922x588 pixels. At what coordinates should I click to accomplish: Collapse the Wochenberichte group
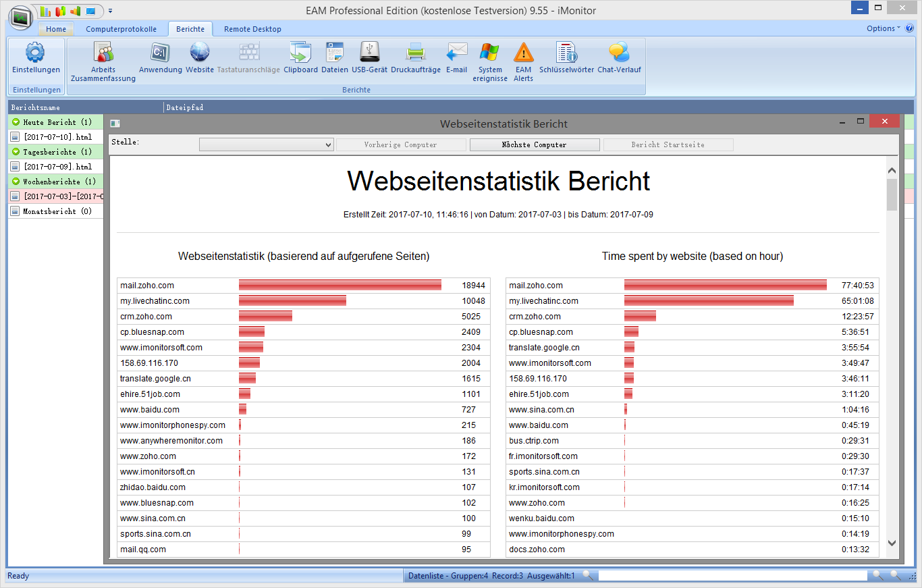(x=16, y=182)
